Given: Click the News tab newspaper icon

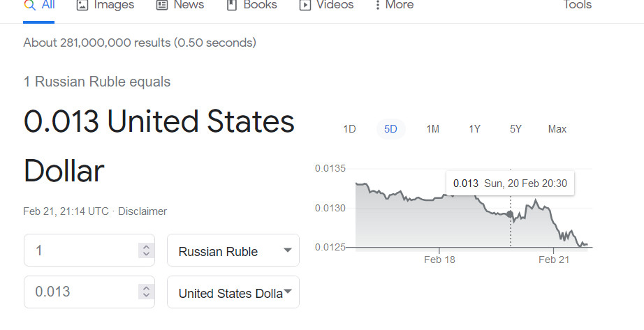Looking at the screenshot, I should coord(162,5).
